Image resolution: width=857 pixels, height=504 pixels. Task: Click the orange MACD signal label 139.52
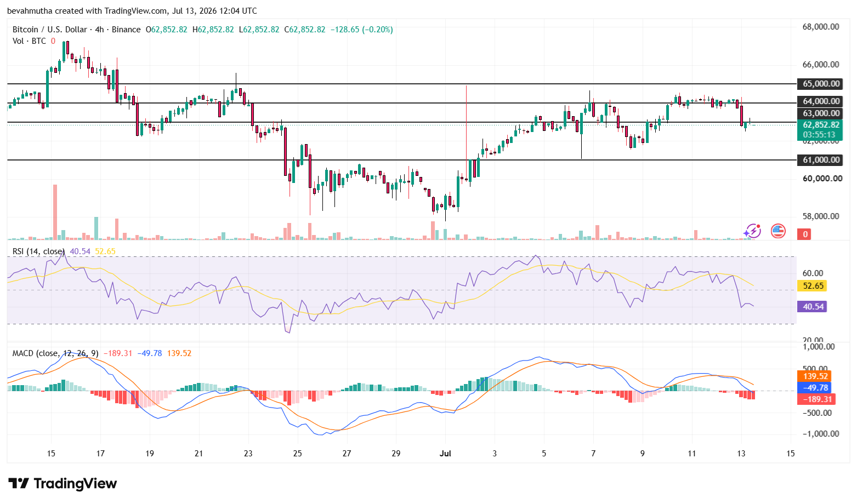(x=814, y=376)
